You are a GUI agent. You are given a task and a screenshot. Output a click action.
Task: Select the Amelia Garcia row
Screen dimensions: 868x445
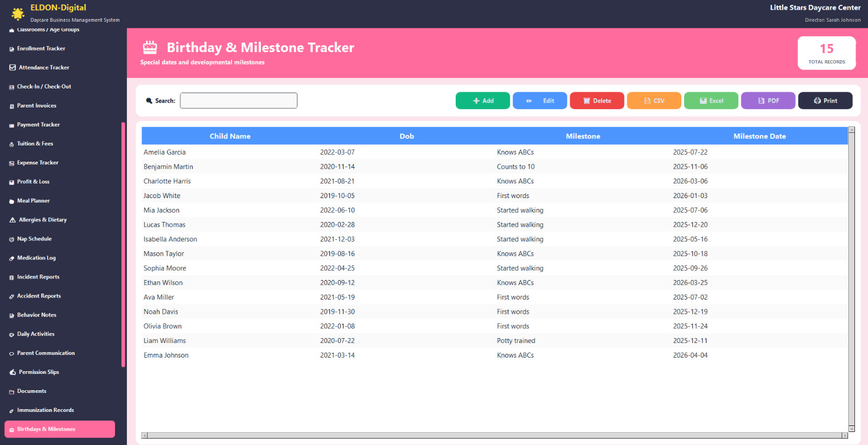(x=495, y=152)
